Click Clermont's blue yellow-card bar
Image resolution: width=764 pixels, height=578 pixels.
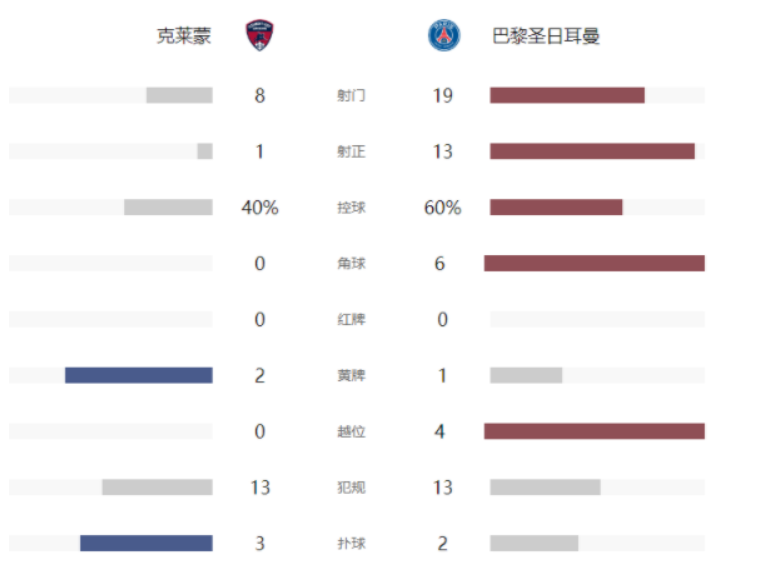coord(139,375)
